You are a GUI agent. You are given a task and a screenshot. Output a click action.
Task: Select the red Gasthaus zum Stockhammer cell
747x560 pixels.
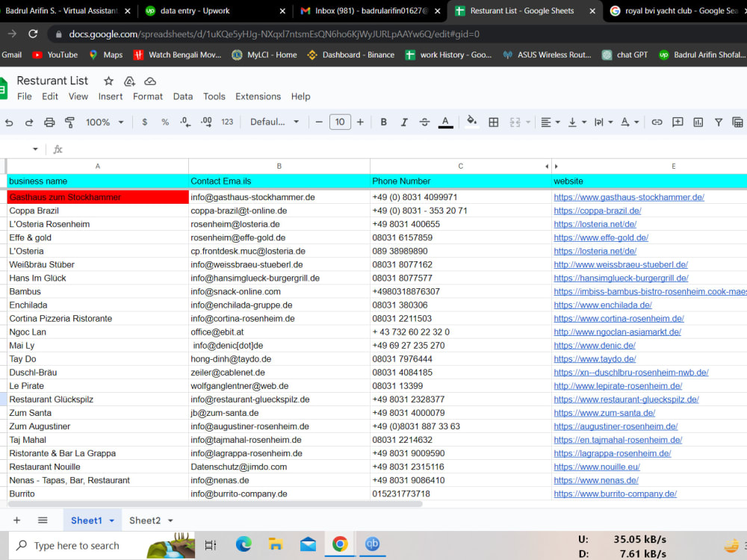point(98,197)
